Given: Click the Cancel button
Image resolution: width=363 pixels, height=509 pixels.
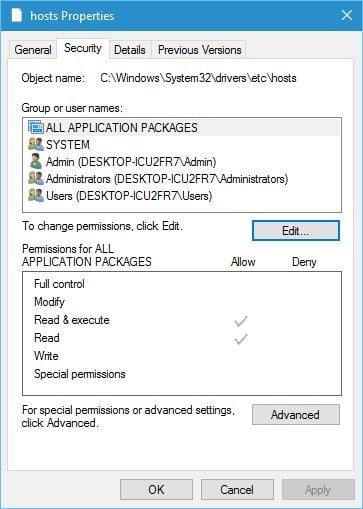Looking at the screenshot, I should tap(237, 490).
